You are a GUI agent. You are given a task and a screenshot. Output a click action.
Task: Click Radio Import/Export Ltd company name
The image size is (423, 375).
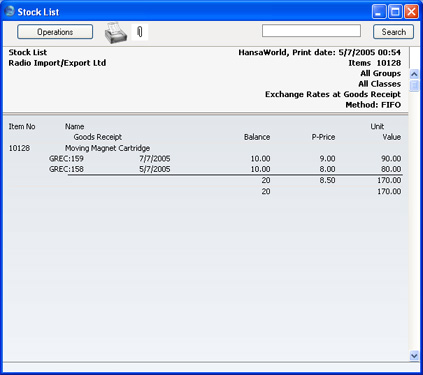click(x=57, y=63)
